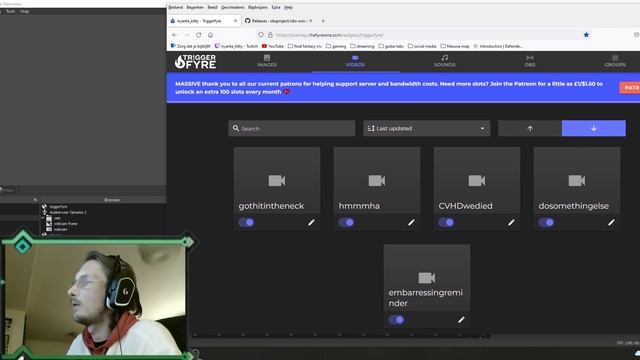This screenshot has width=640, height=360.
Task: Sort descending with the down arrow
Action: coord(593,128)
